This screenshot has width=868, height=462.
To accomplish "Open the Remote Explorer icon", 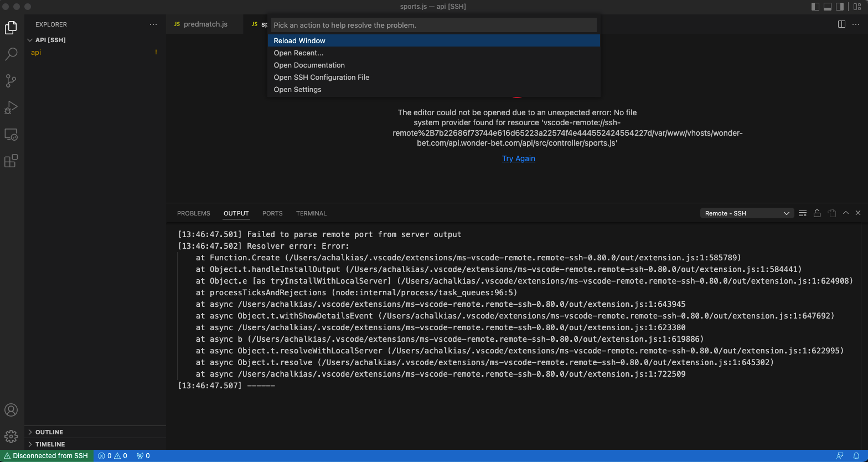I will (x=11, y=134).
